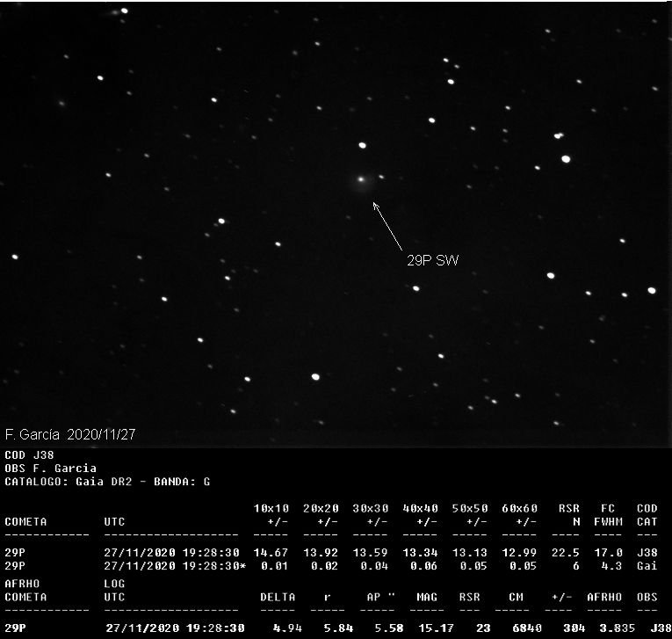
Task: Click the FWHM value 4.3
Action: click(x=611, y=566)
